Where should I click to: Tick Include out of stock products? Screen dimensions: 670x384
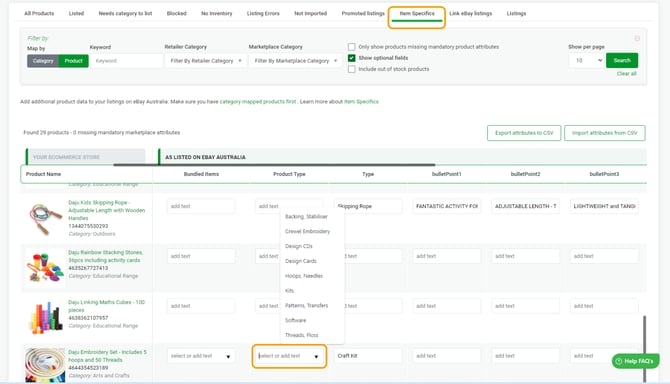coord(352,69)
